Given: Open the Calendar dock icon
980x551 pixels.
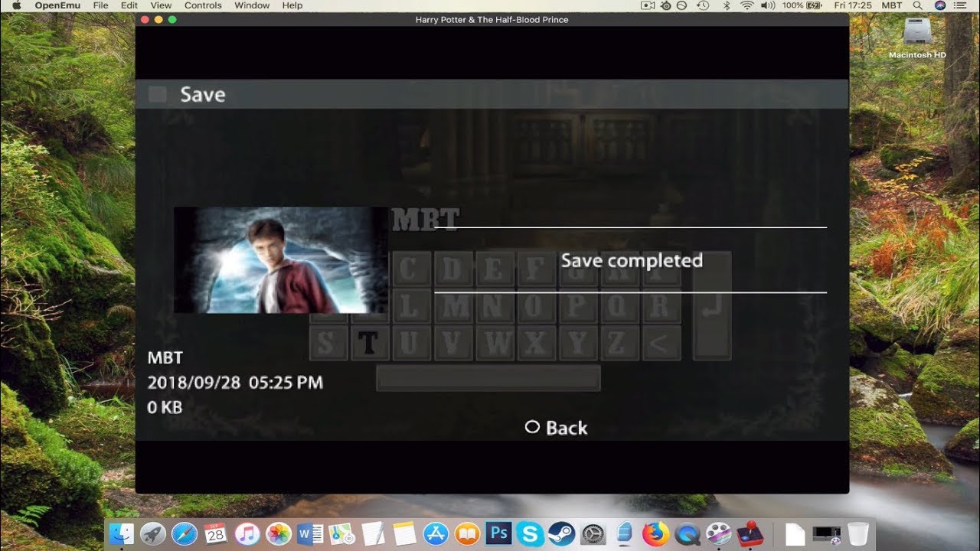Looking at the screenshot, I should [x=216, y=533].
